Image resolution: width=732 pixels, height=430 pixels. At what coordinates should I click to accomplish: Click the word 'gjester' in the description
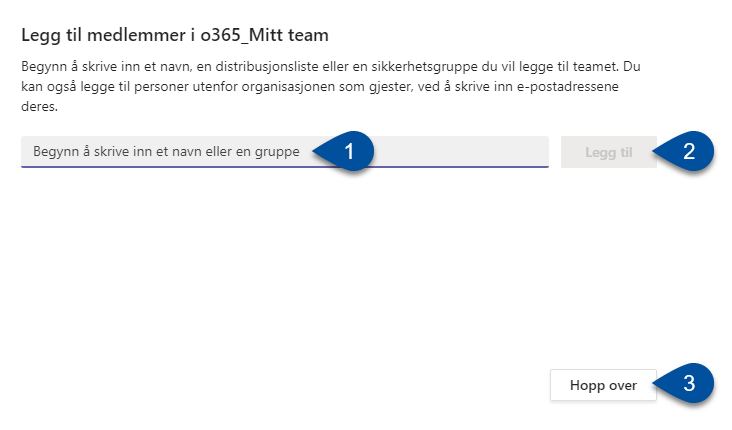pyautogui.click(x=390, y=87)
